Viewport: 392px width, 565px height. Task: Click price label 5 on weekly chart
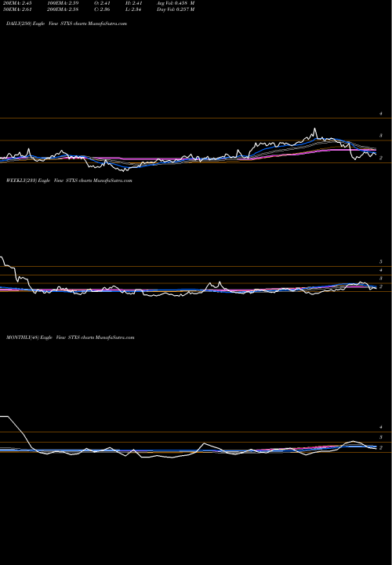click(x=380, y=262)
